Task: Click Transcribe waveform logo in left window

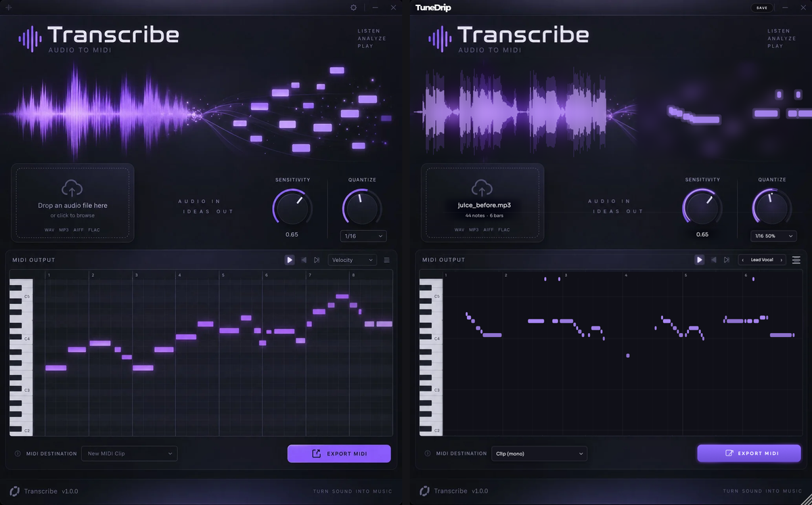Action: coord(30,38)
